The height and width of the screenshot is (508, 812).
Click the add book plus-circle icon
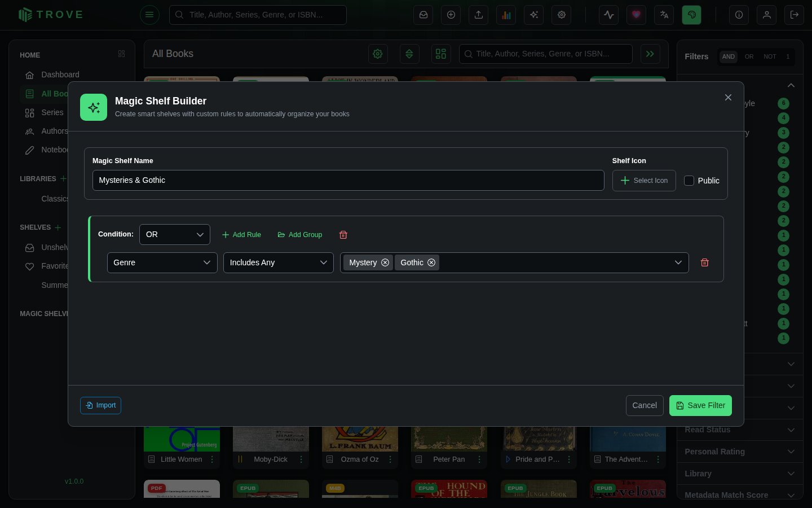451,15
